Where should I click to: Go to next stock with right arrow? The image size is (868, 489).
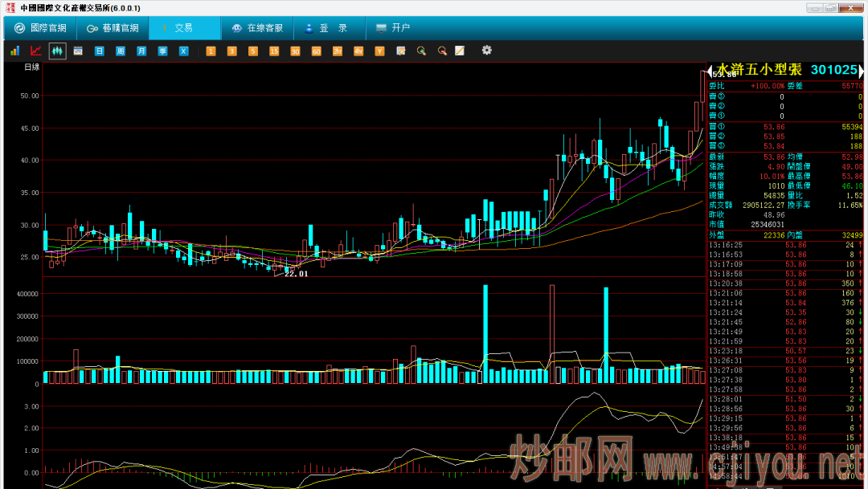(863, 71)
